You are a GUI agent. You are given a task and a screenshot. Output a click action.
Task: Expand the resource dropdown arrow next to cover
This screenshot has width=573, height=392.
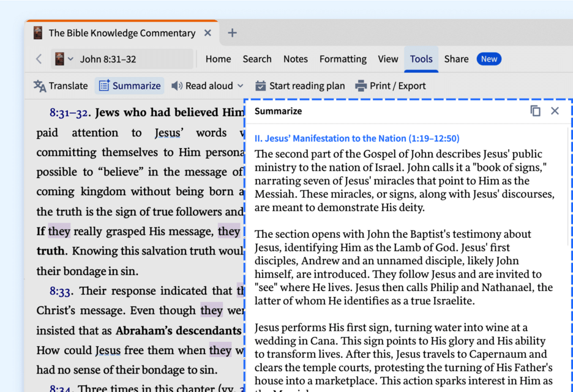pos(70,59)
